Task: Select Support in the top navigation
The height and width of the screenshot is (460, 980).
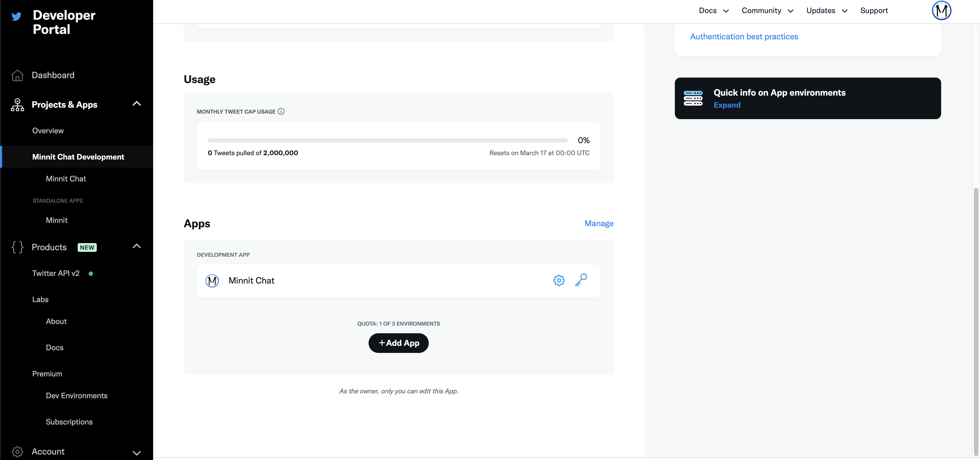Action: tap(874, 10)
